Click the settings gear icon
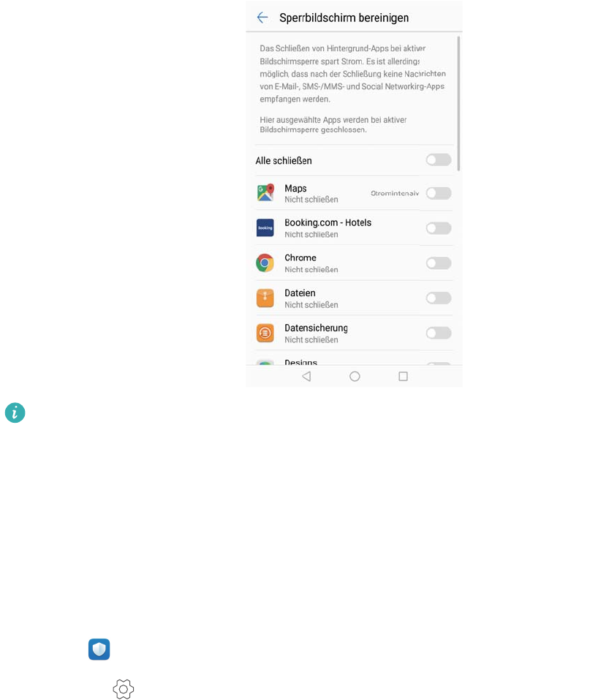The width and height of the screenshot is (609, 700). coord(124,689)
